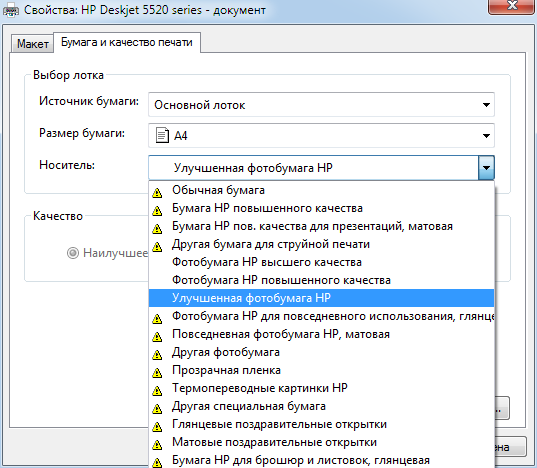Screen dimensions: 537x468
Task: Select Фотобумага HP высшего качества
Action: coord(321,262)
